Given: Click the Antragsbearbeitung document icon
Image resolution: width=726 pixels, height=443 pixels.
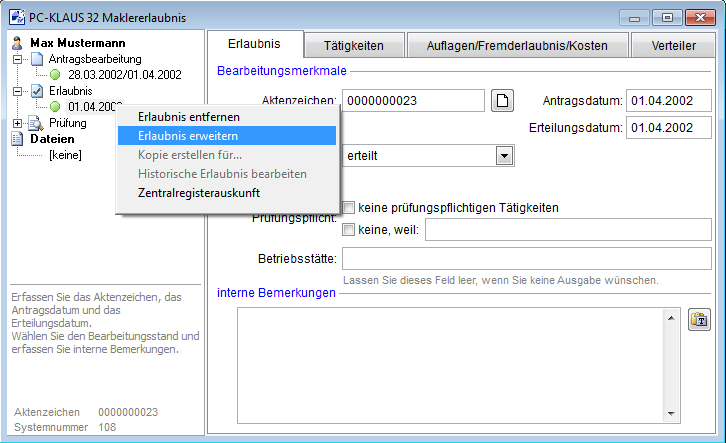Looking at the screenshot, I should coord(37,59).
